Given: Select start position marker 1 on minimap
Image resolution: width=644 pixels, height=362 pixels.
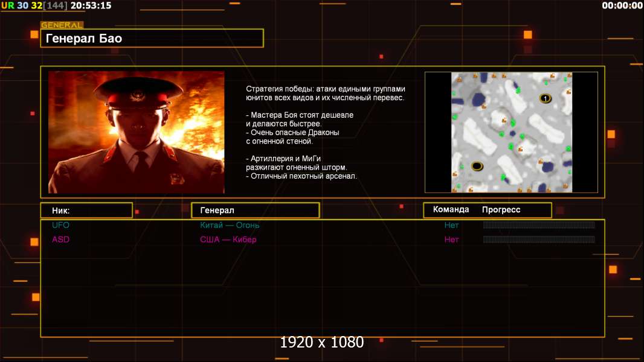Looking at the screenshot, I should pyautogui.click(x=545, y=98).
